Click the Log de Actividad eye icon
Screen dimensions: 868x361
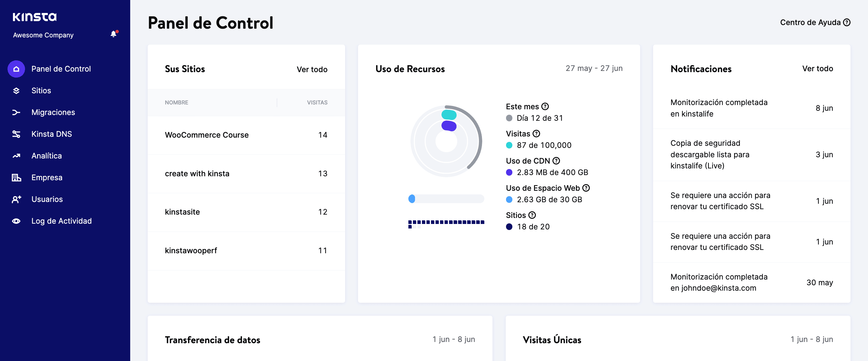16,221
